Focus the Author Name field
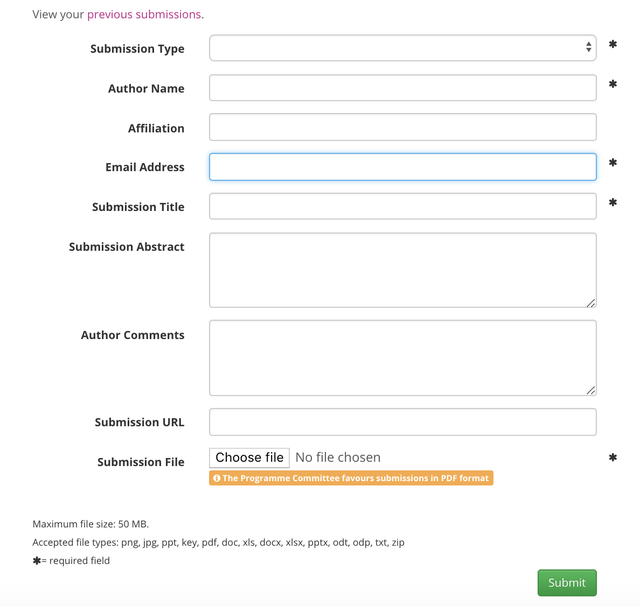 point(402,88)
